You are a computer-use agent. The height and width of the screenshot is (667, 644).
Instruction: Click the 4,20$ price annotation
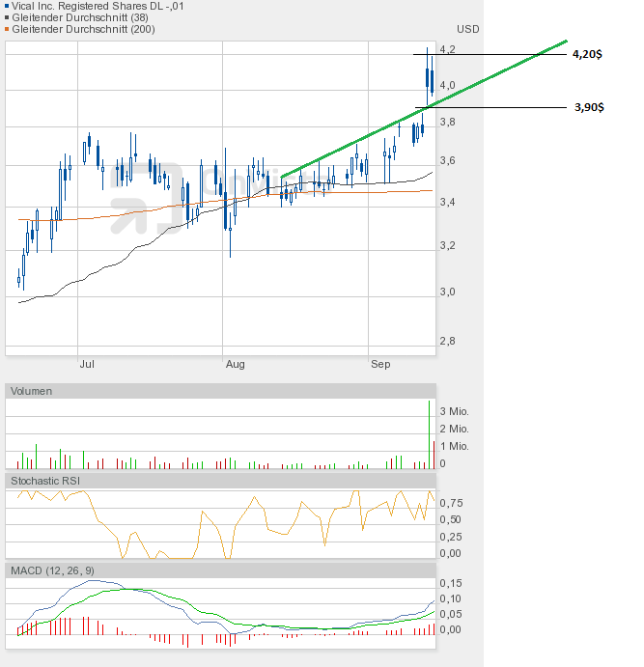[587, 54]
